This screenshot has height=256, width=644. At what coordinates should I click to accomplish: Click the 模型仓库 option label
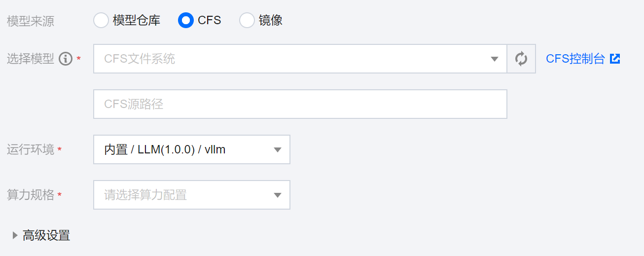pyautogui.click(x=137, y=20)
